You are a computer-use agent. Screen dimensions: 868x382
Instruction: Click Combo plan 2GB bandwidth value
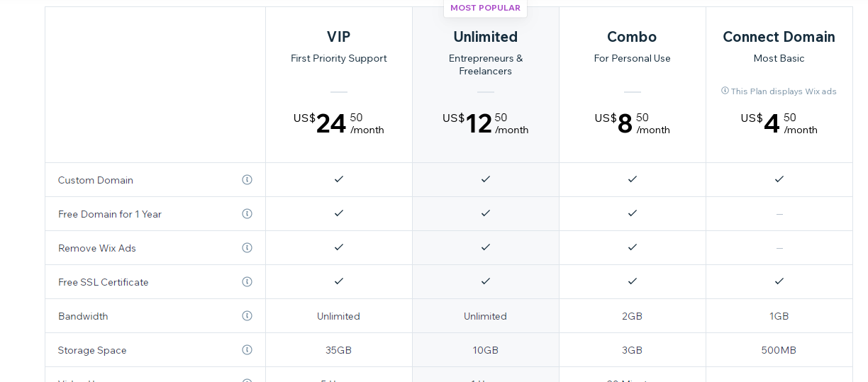click(632, 316)
